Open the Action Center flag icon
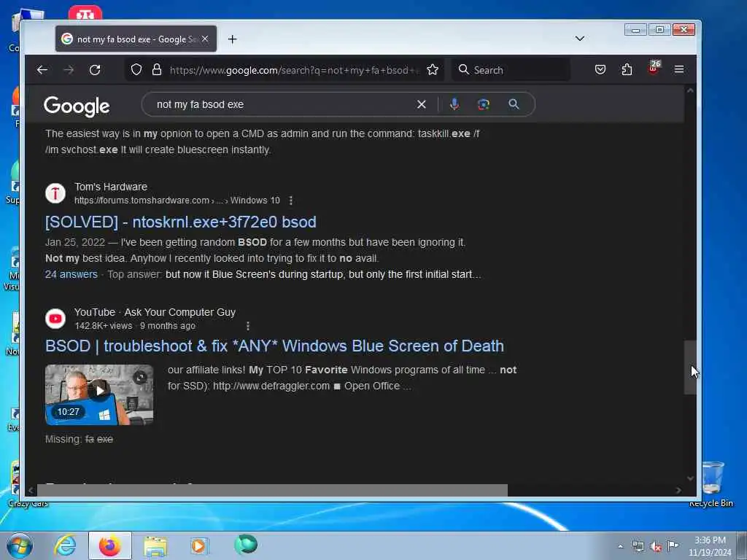This screenshot has width=747, height=560. point(673,546)
